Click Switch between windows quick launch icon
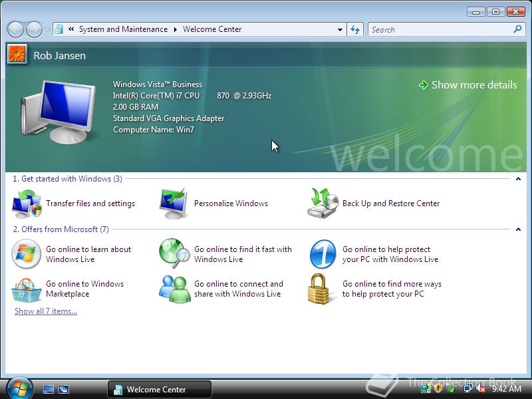This screenshot has width=532, height=399. coord(64,390)
